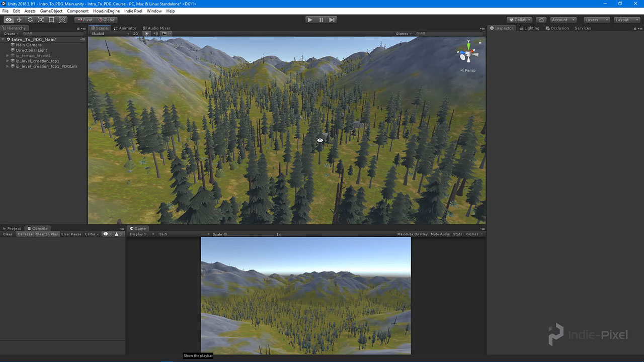Select the Hierarchy tab

[14, 28]
